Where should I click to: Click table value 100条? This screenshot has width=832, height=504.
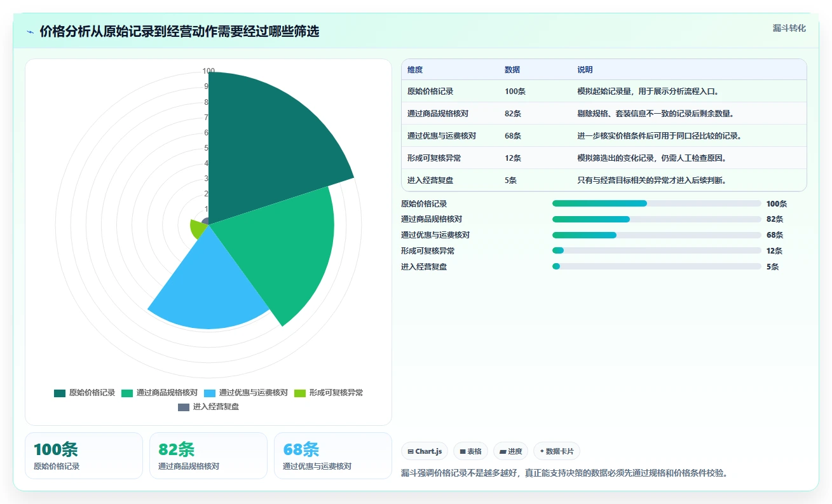[x=515, y=92]
